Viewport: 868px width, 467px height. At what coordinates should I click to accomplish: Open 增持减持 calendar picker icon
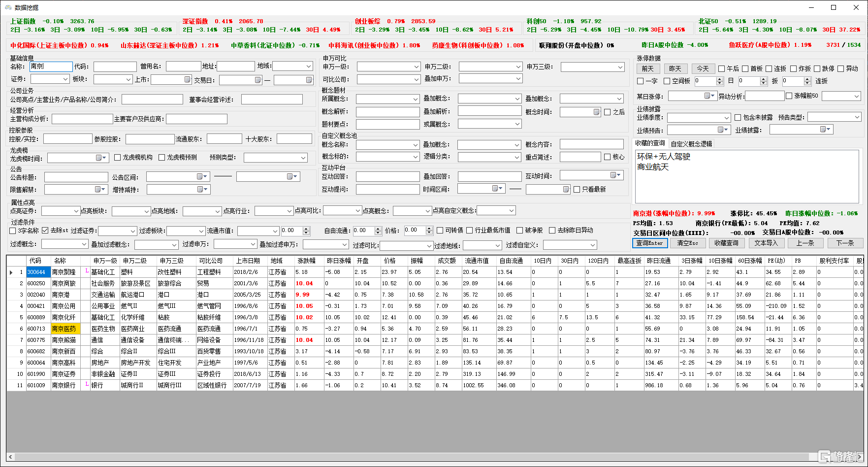[202, 189]
